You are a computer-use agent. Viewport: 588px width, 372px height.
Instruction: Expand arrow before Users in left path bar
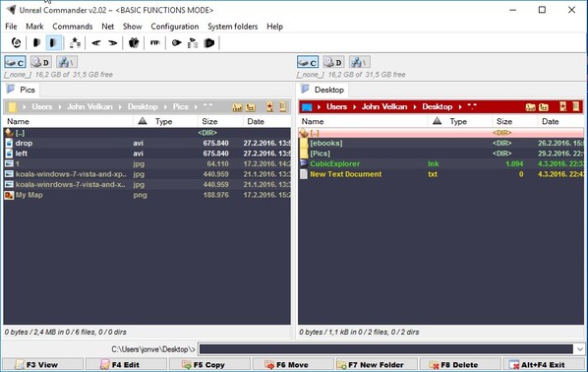[x=25, y=107]
